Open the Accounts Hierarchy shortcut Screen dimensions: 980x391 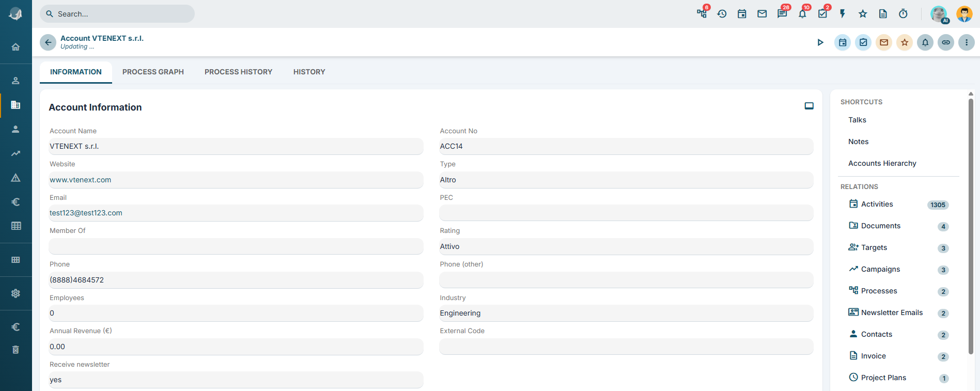tap(882, 163)
